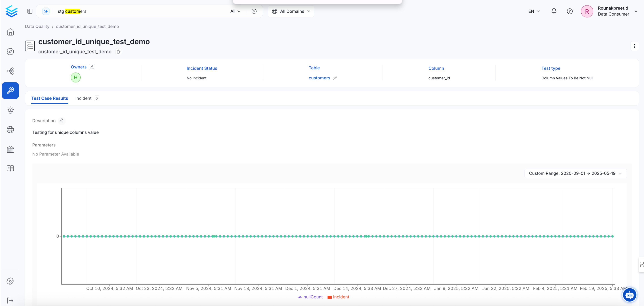Click the copy icon next to customer_id_unique_test_demo
The width and height of the screenshot is (644, 306).
tap(118, 52)
